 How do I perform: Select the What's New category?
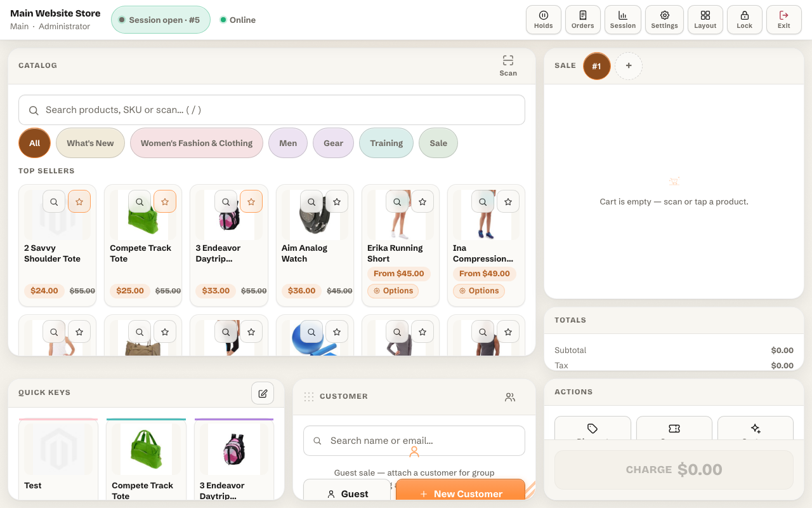(x=90, y=143)
